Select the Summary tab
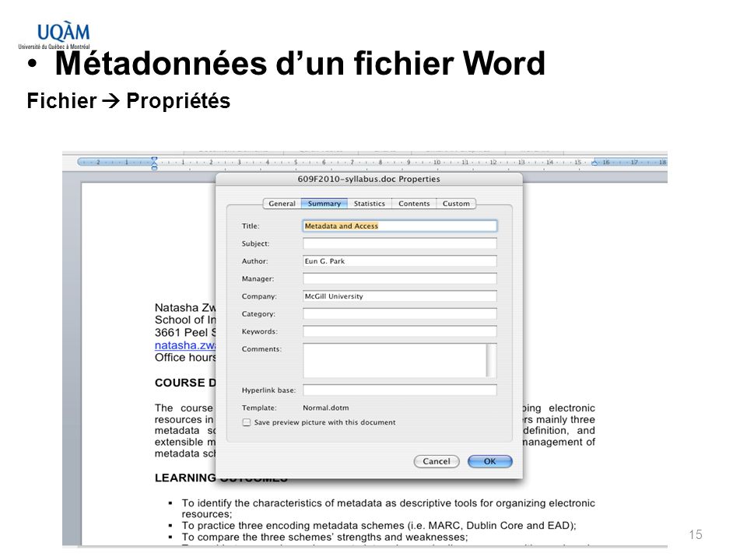Screen dimensions: 747x560 (x=324, y=203)
